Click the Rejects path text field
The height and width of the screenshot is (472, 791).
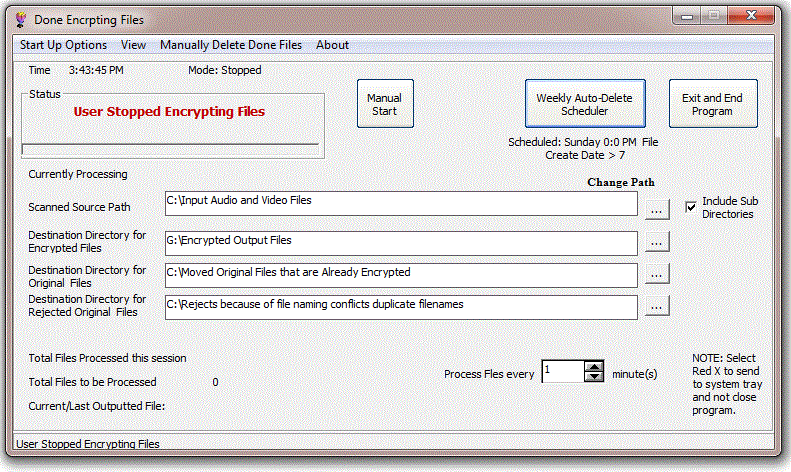[x=401, y=308]
